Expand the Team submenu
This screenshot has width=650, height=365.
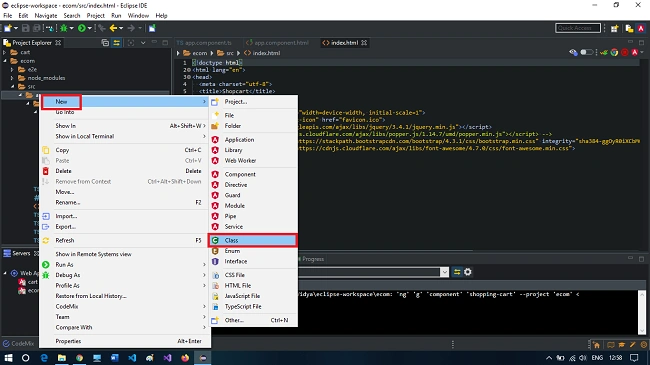coord(124,317)
